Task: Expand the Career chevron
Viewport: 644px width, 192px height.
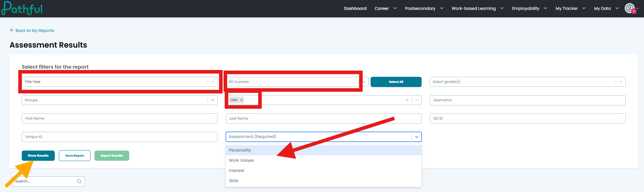Action: [395, 8]
